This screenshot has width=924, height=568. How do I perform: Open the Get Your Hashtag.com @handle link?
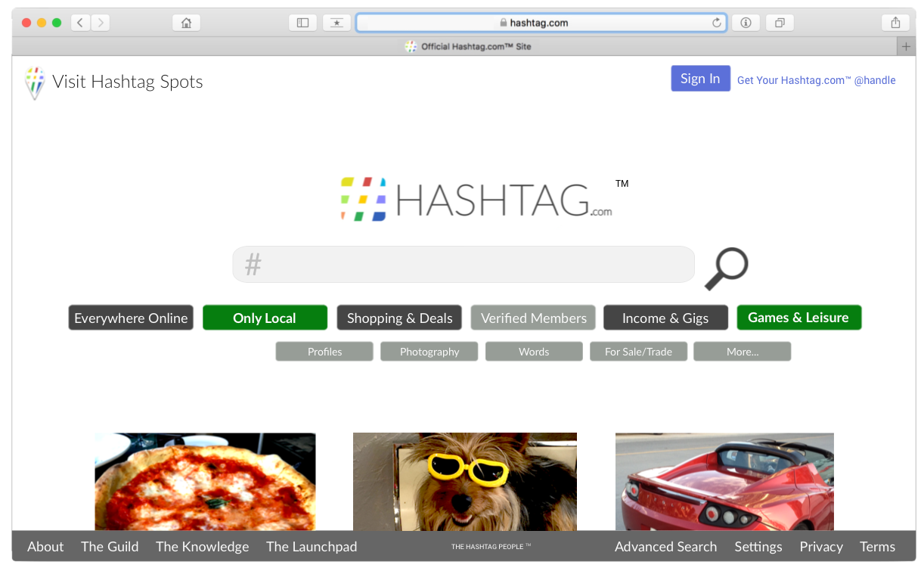pos(816,80)
